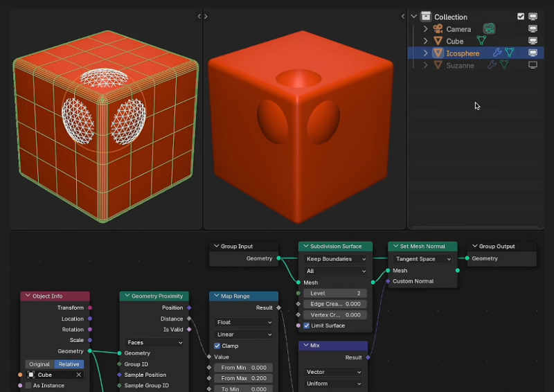Click the Cube mesh object icon
This screenshot has height=392, width=554.
[438, 41]
